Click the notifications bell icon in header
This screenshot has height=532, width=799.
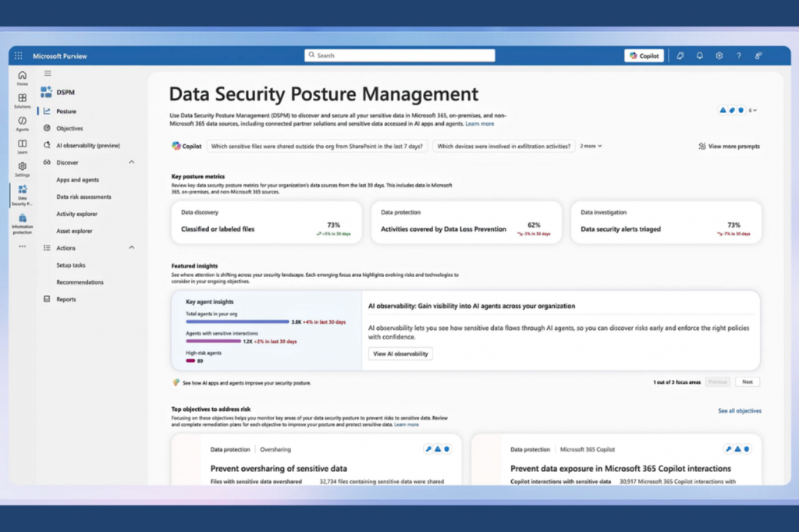tap(700, 56)
